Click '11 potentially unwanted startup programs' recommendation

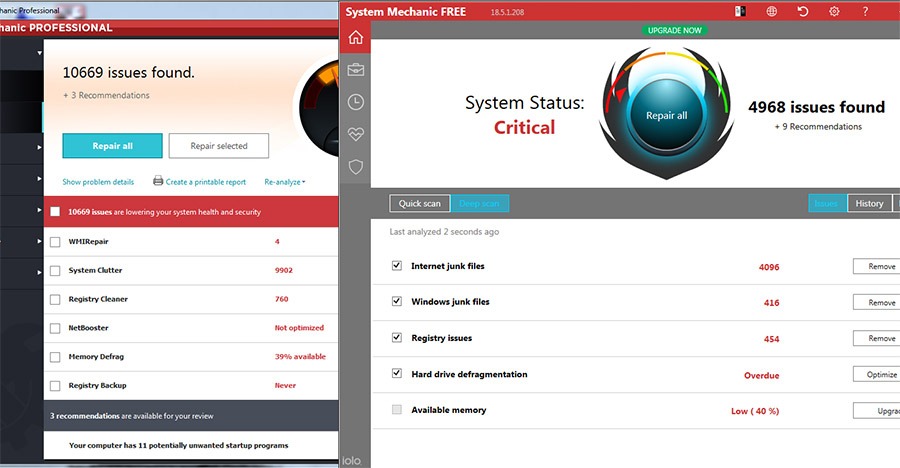pyautogui.click(x=179, y=445)
